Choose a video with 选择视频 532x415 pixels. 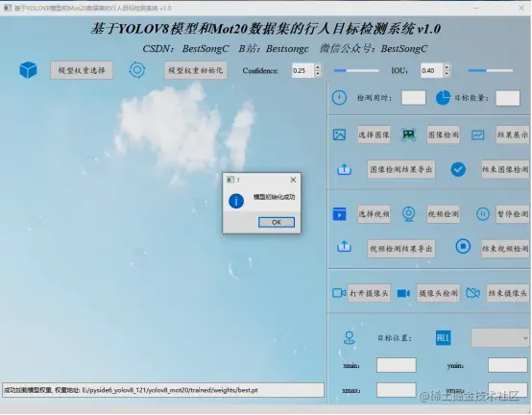click(374, 214)
